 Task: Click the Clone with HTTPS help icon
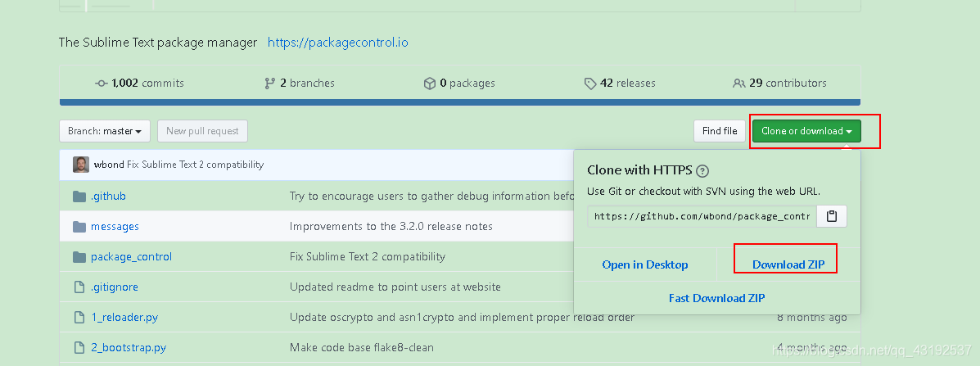pos(702,170)
